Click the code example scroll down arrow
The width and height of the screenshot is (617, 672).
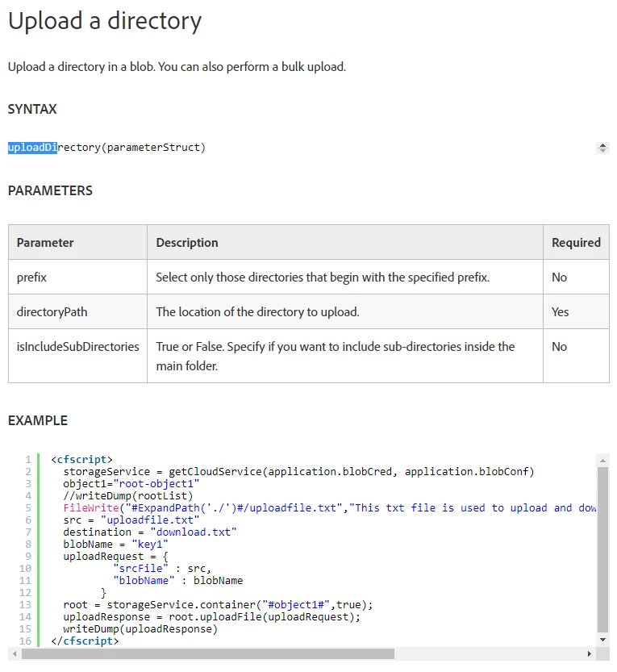(602, 640)
